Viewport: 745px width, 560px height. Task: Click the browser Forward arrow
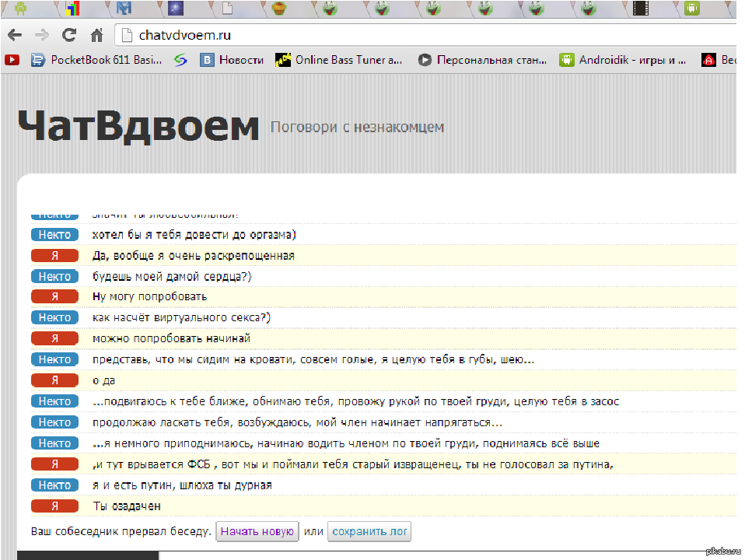(42, 35)
